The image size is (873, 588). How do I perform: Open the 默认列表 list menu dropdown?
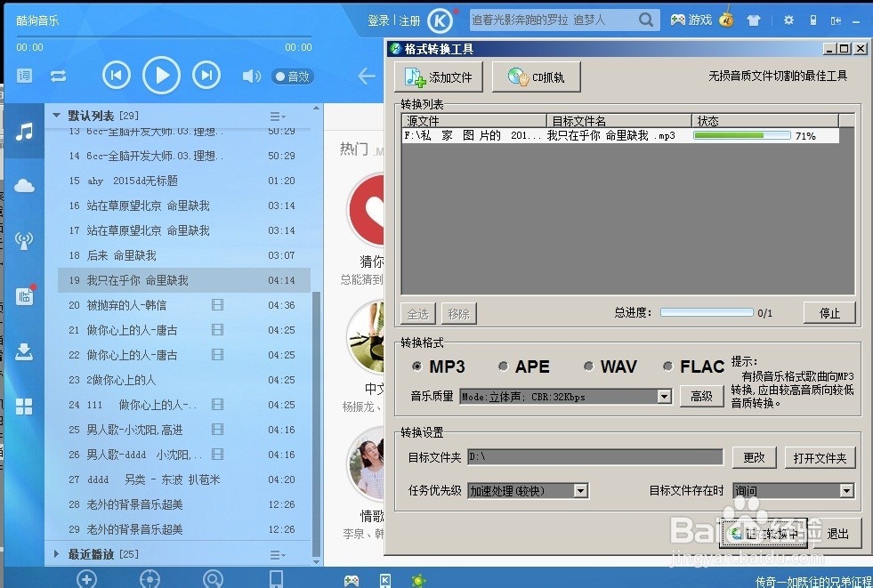click(x=278, y=117)
